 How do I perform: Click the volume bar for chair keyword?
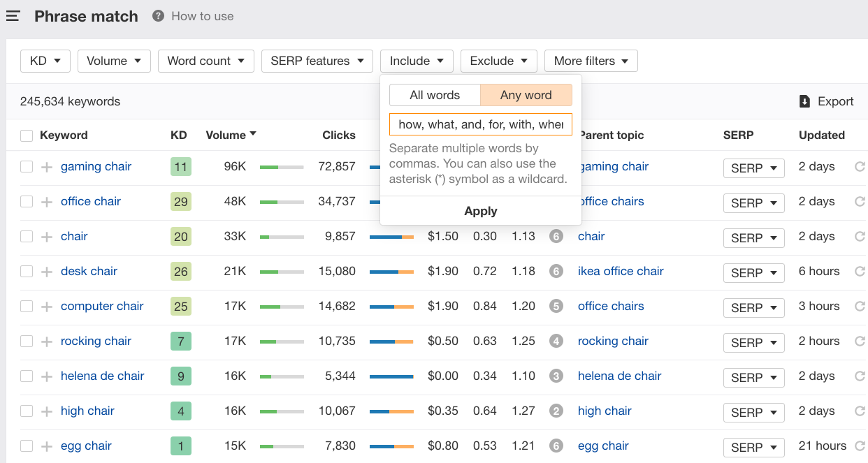click(x=282, y=237)
